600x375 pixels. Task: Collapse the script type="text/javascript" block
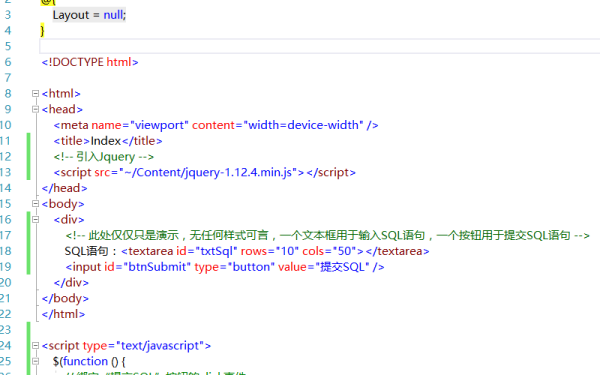35,346
